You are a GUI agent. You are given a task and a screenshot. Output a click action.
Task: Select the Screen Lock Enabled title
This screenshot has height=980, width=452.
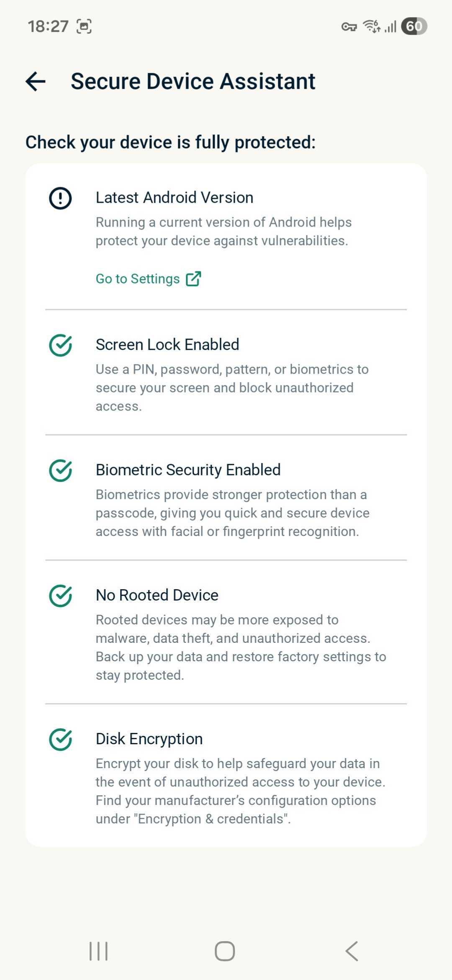tap(167, 345)
